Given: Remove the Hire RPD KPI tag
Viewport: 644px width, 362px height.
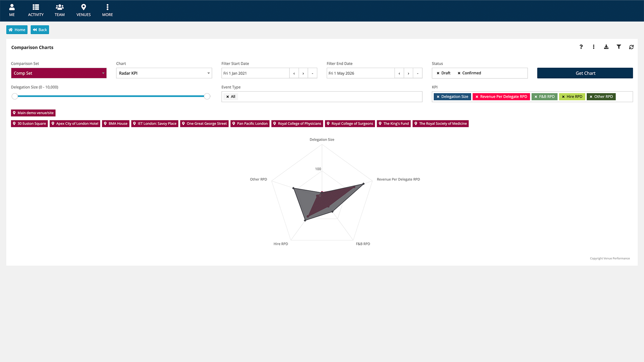Looking at the screenshot, I should coord(563,97).
